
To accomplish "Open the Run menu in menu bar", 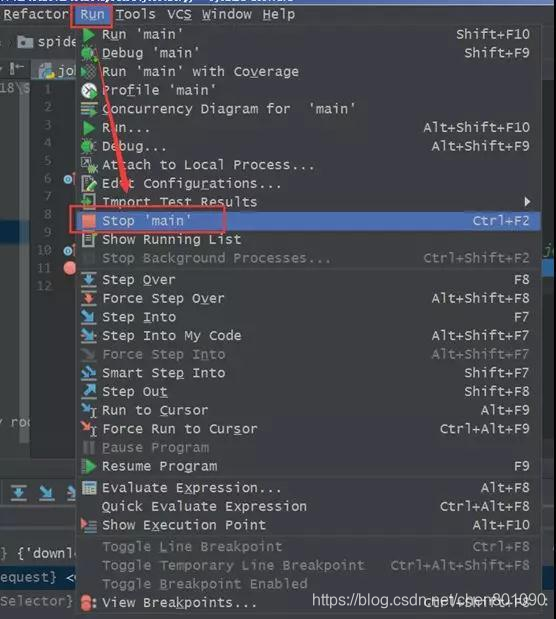I will pos(92,15).
